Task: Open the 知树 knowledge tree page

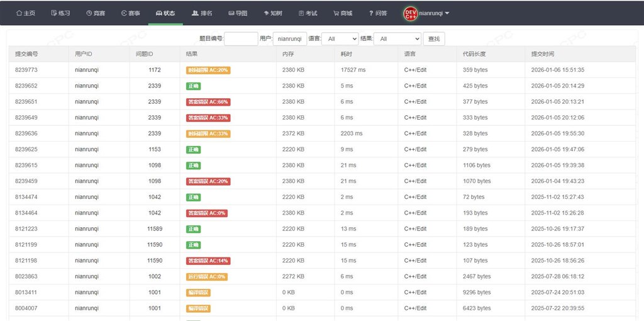Action: tap(273, 13)
